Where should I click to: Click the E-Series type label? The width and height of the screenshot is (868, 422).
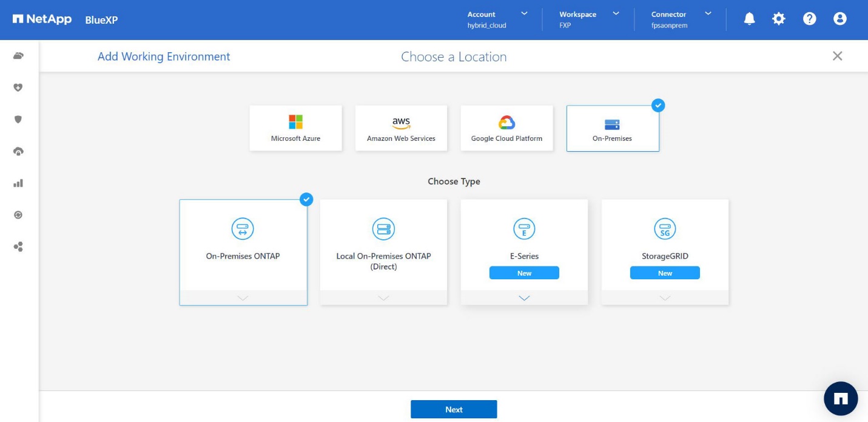tap(524, 256)
